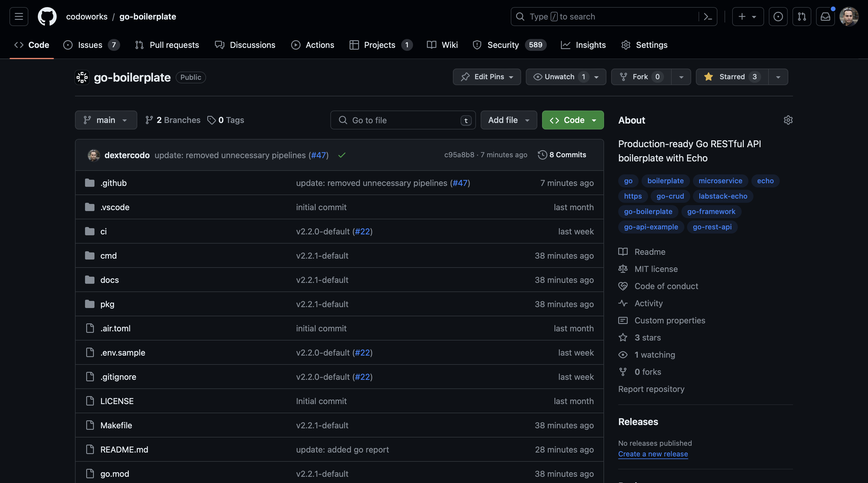The width and height of the screenshot is (868, 483).
Task: Click the pull requests icon in header
Action: click(802, 17)
